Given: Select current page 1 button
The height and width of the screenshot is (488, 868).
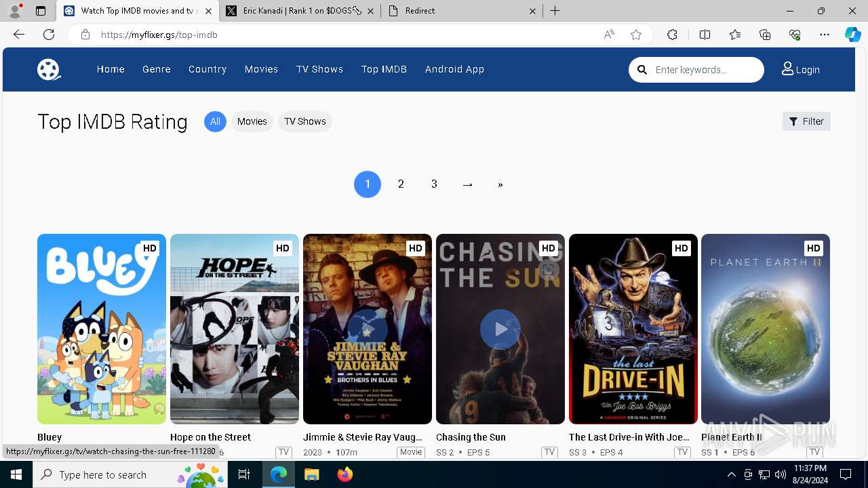Looking at the screenshot, I should pyautogui.click(x=368, y=184).
